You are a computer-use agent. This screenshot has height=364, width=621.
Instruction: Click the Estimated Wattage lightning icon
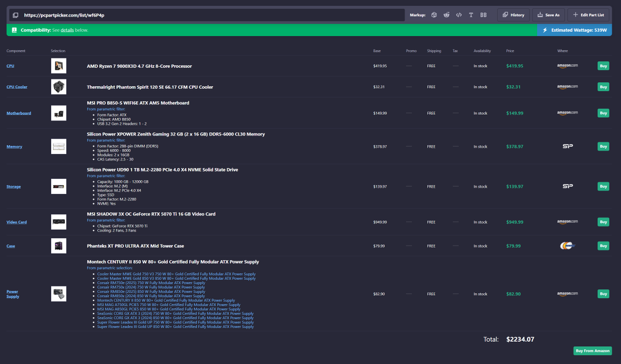545,30
